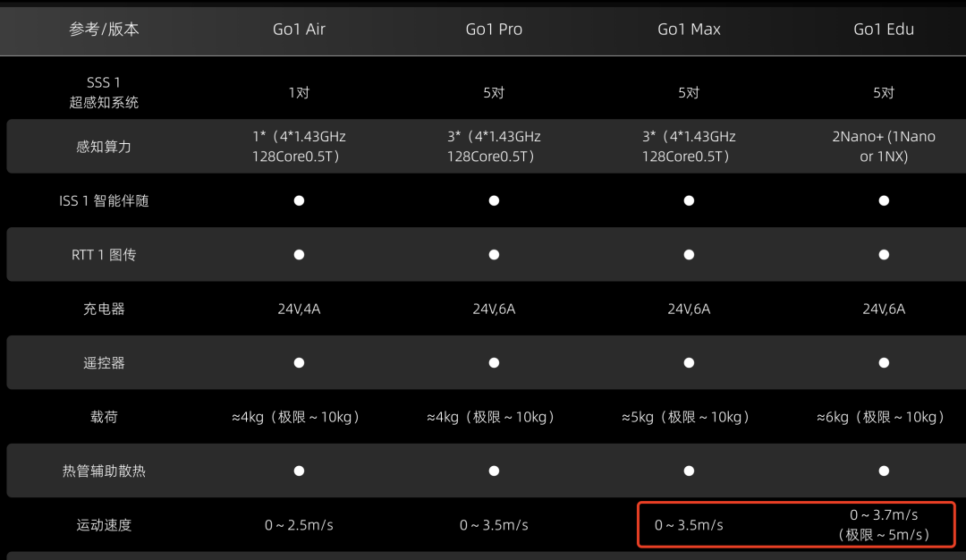Image resolution: width=966 pixels, height=560 pixels.
Task: Click the 热管辅助散热 dot for Go1 Max
Action: pyautogui.click(x=689, y=471)
